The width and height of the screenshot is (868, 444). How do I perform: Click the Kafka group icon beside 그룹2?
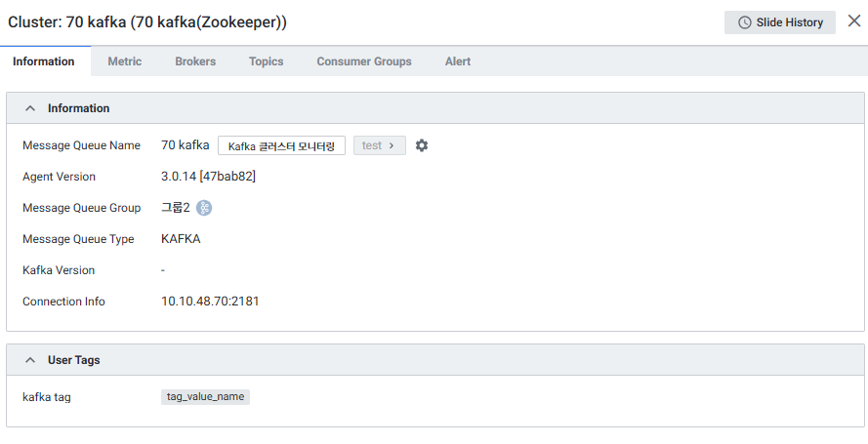204,208
